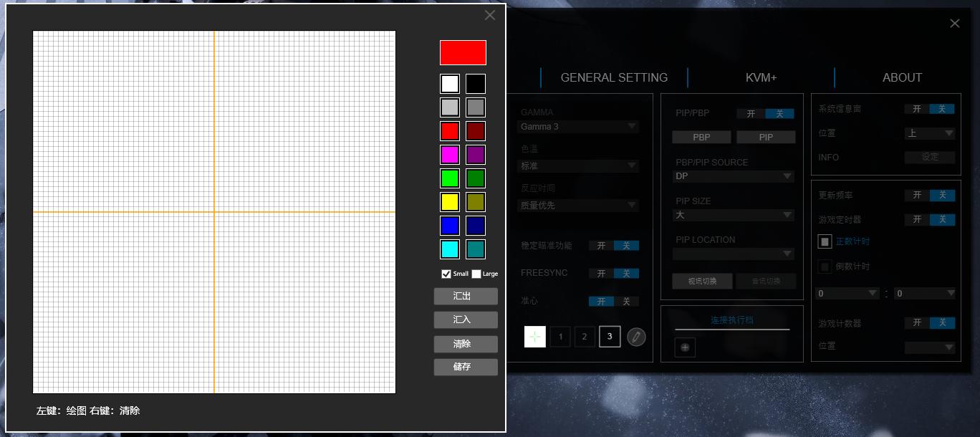Click the large red current color preview
The height and width of the screenshot is (437, 980).
tap(463, 52)
